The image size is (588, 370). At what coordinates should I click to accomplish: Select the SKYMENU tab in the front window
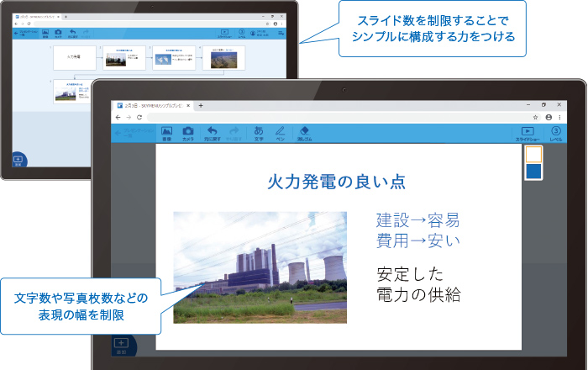(x=154, y=106)
